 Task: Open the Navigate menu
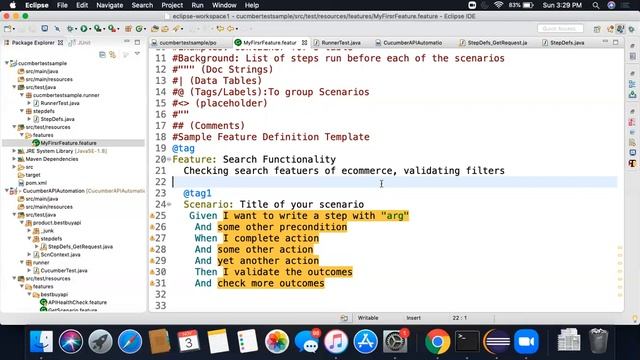(109, 5)
